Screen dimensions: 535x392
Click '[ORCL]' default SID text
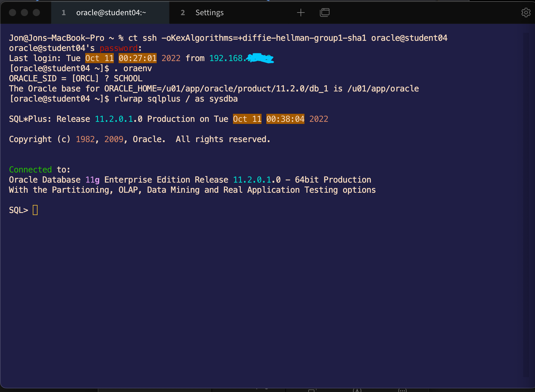pyautogui.click(x=85, y=78)
